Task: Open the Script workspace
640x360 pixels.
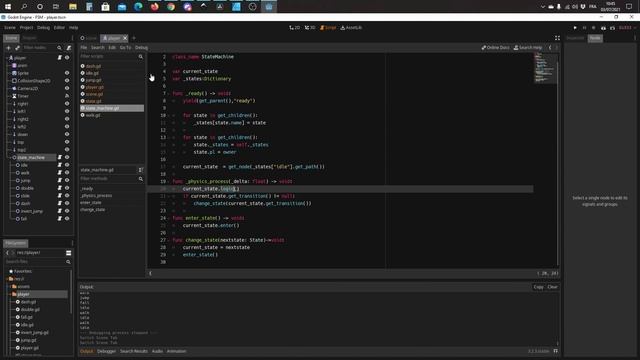Action: point(328,28)
